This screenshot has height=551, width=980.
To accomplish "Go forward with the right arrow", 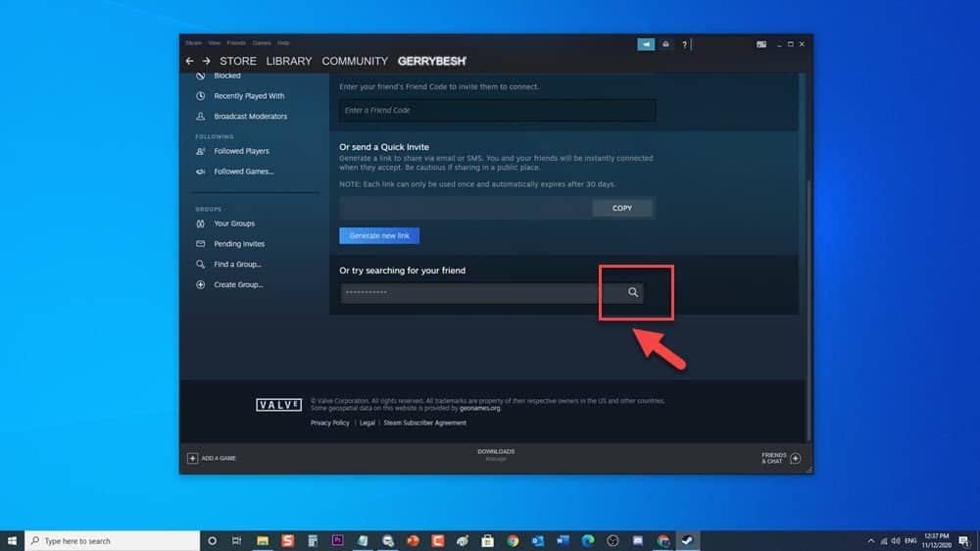I will click(206, 62).
